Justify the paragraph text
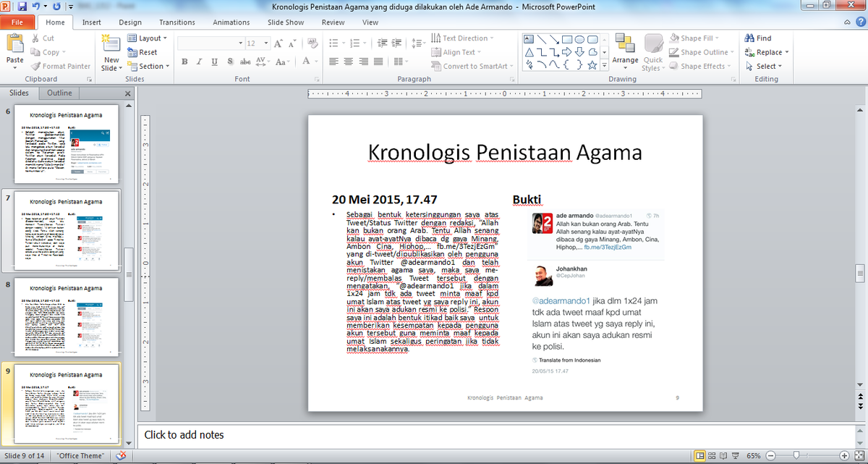 click(x=378, y=62)
